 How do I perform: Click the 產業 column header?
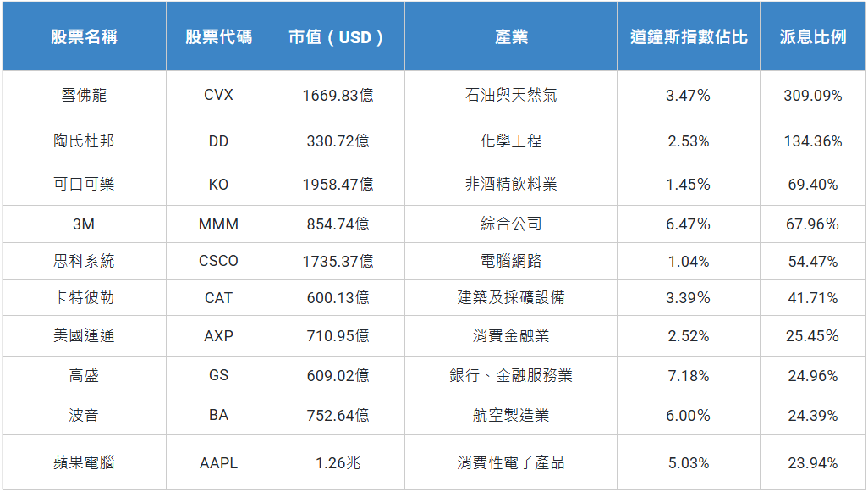tap(511, 36)
